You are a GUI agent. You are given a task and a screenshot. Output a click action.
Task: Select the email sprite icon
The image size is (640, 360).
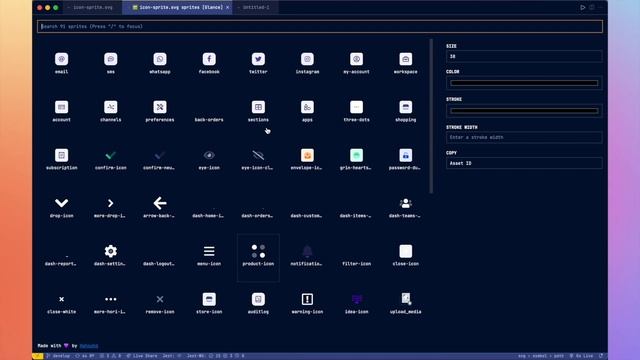[x=62, y=59]
